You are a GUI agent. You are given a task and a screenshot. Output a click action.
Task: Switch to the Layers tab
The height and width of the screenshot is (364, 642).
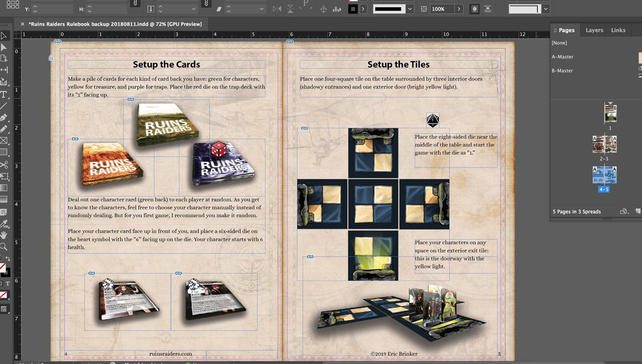coord(594,30)
